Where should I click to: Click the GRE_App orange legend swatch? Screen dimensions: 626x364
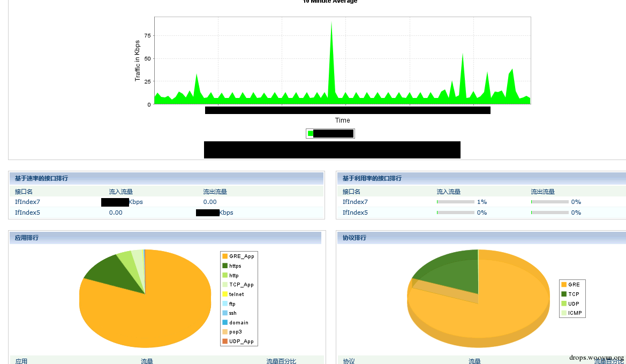225,256
